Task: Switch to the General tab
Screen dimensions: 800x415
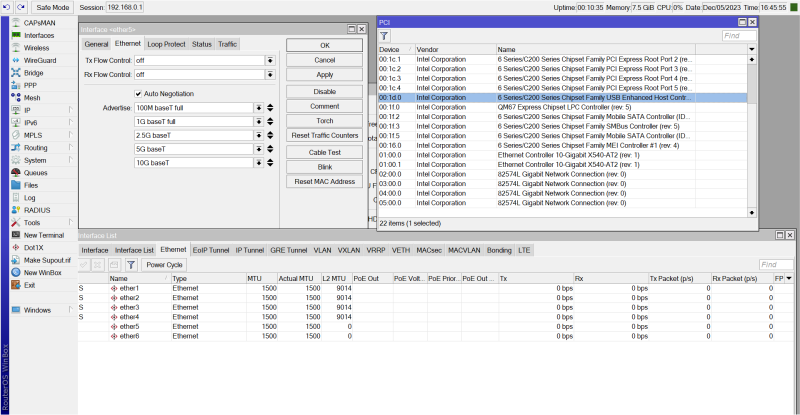Action: coord(96,44)
